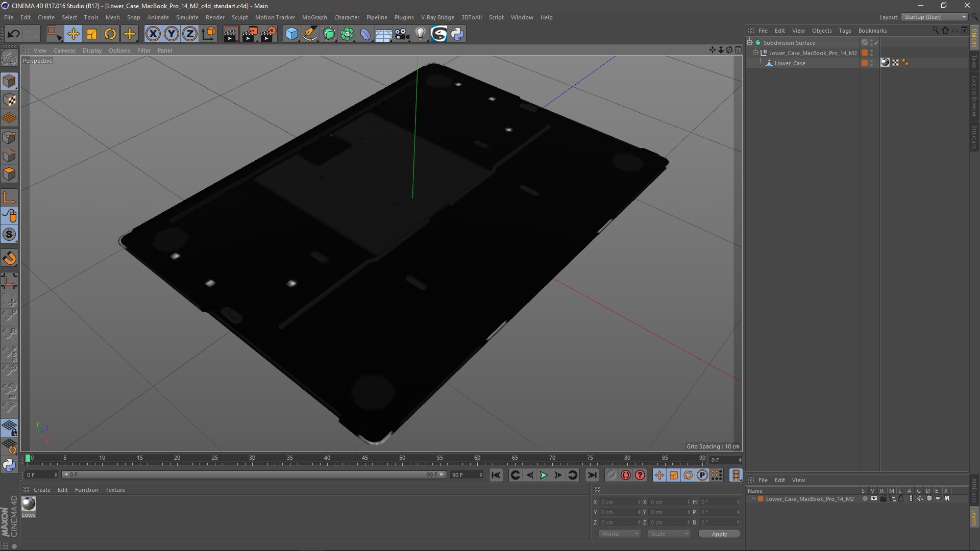Open Edit Render Settings icon
This screenshot has height=551, width=980.
(268, 34)
